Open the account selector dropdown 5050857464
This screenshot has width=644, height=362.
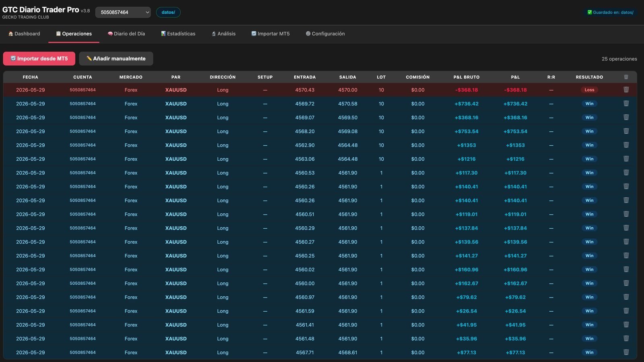point(123,12)
